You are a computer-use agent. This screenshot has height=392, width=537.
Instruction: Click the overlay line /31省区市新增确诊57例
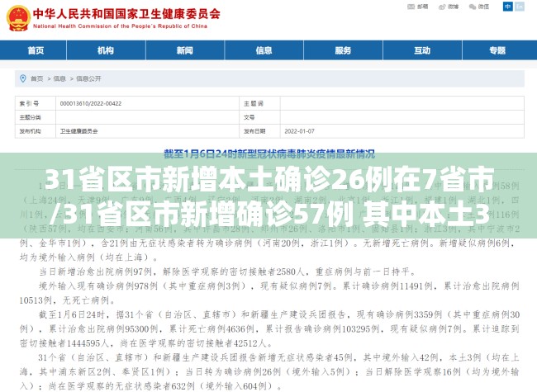pos(201,214)
